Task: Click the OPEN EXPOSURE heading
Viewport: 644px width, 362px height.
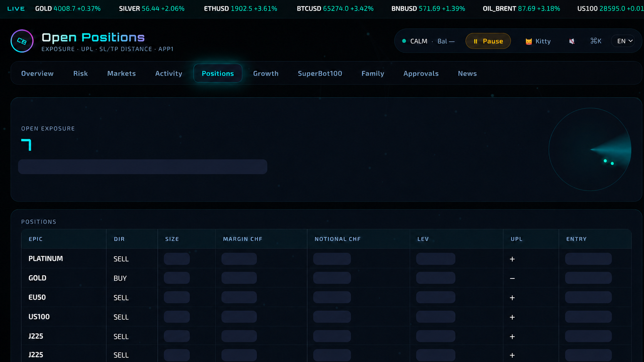Action: coord(48,128)
